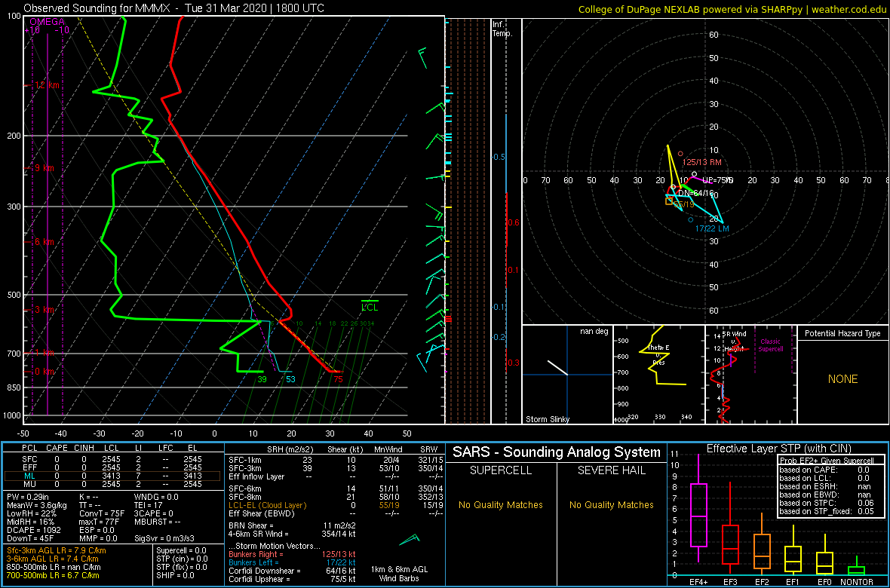
Task: Click the NONE hazard type value
Action: click(x=842, y=379)
